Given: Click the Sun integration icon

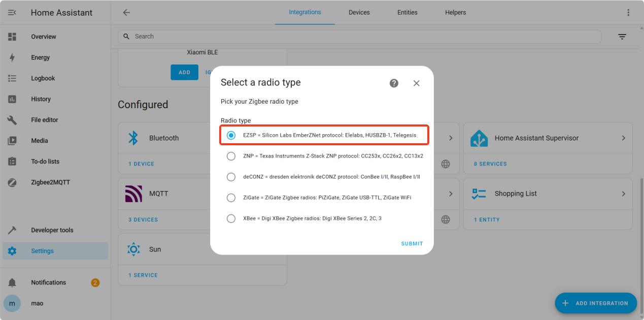Looking at the screenshot, I should coord(133,249).
